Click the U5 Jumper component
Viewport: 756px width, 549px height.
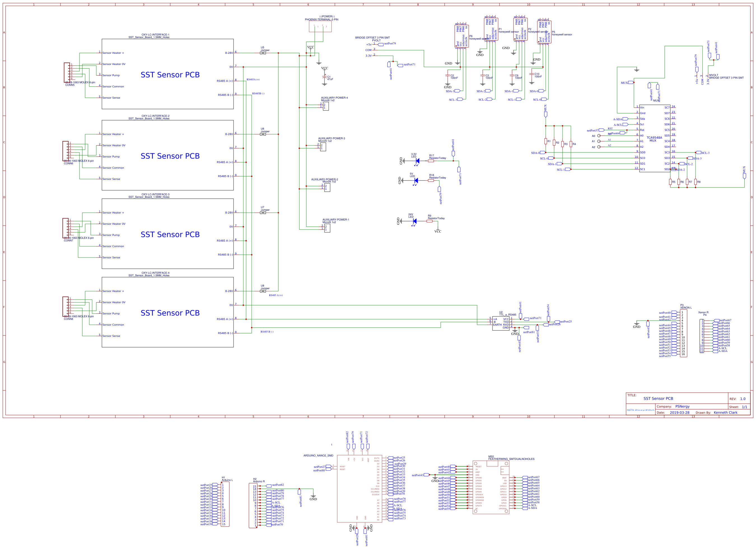coord(263,53)
